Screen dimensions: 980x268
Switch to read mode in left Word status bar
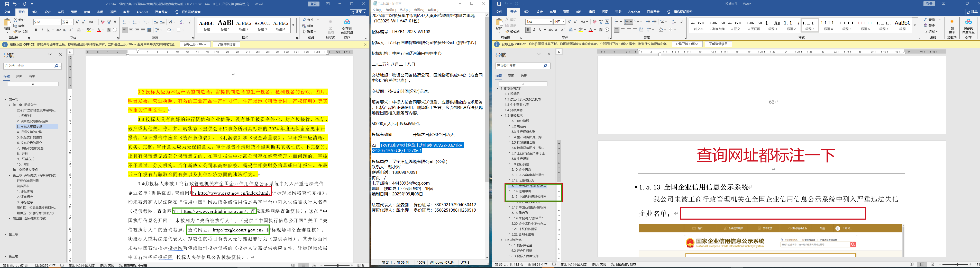pyautogui.click(x=293, y=265)
